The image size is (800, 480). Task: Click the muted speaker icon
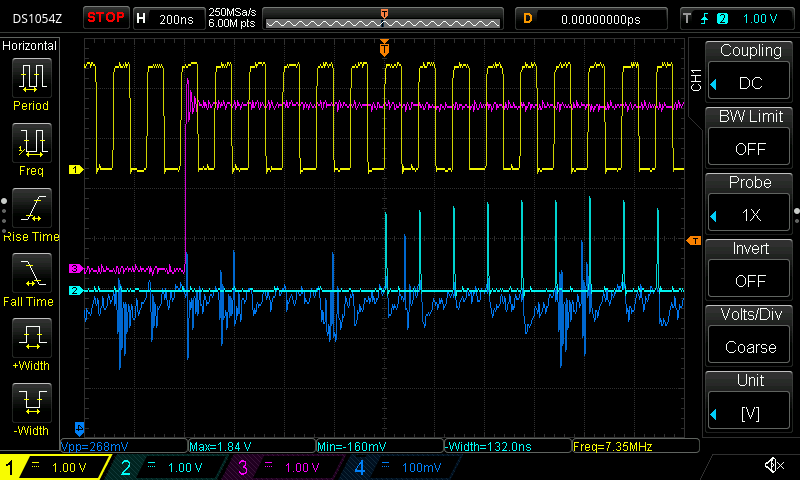pos(773,466)
